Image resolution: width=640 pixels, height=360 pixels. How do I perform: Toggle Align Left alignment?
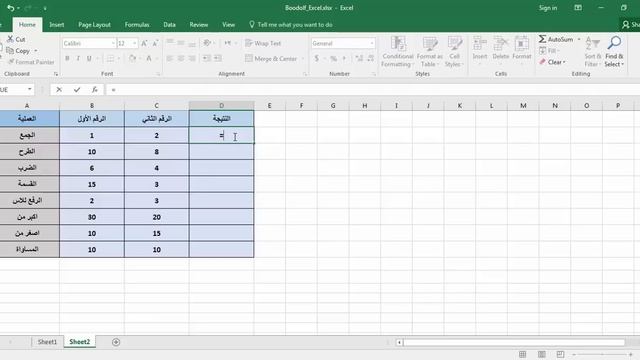169,59
